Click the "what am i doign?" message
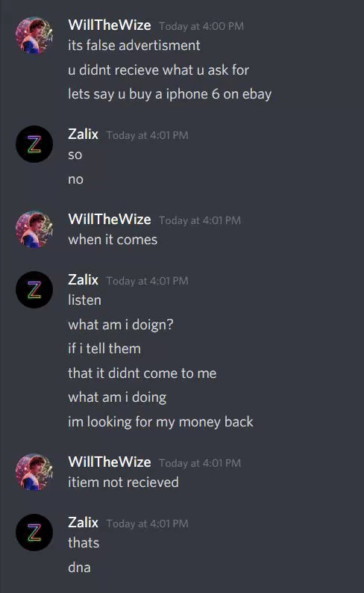The width and height of the screenshot is (364, 593). pos(120,325)
